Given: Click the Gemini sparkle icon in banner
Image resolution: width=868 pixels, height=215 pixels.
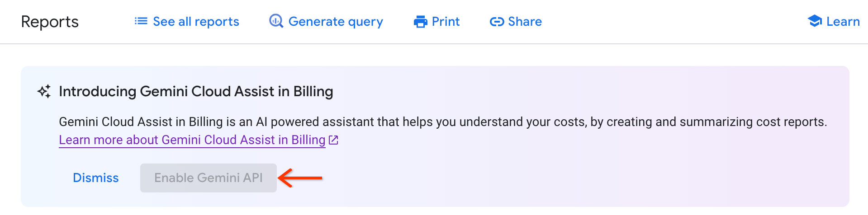Looking at the screenshot, I should point(44,92).
